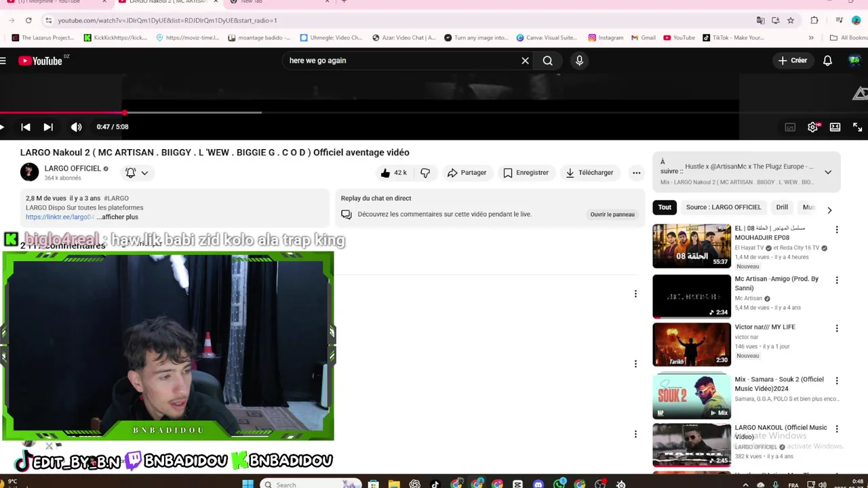Open the YouTube account avatar menu

(x=854, y=60)
